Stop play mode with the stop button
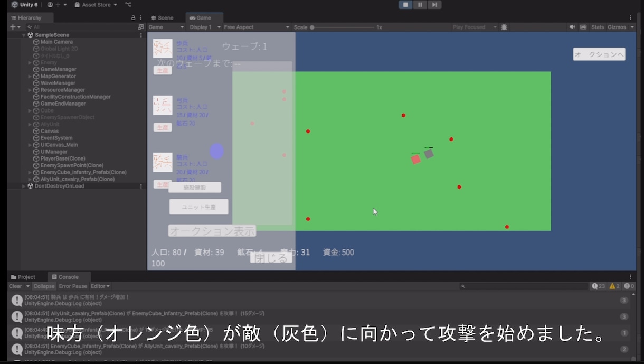The height and width of the screenshot is (364, 644). 405,5
